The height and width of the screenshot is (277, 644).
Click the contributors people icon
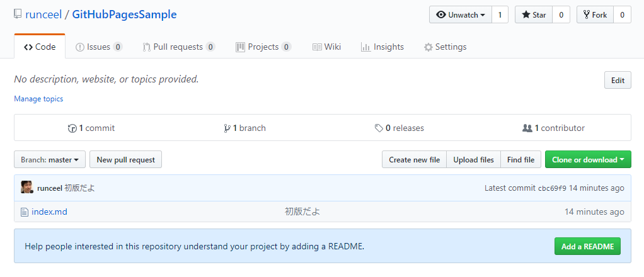pos(527,128)
